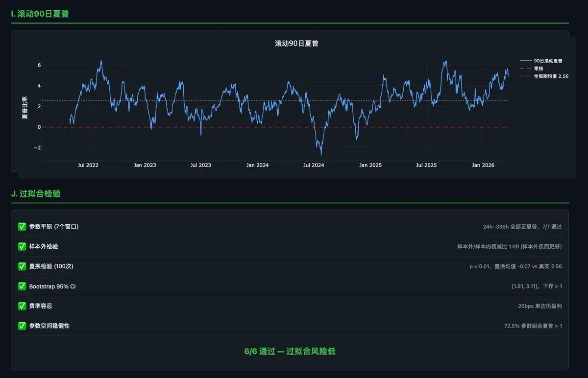Click the 6/6 通过 — 过拟合风险低 summary
Image resolution: width=588 pixels, height=378 pixels.
pyautogui.click(x=290, y=352)
